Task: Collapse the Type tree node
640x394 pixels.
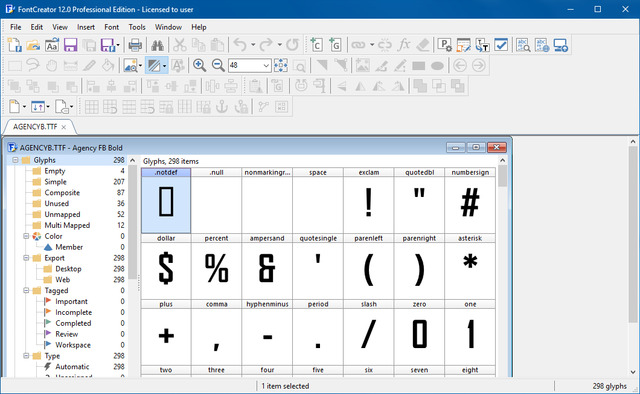Action: (26, 356)
